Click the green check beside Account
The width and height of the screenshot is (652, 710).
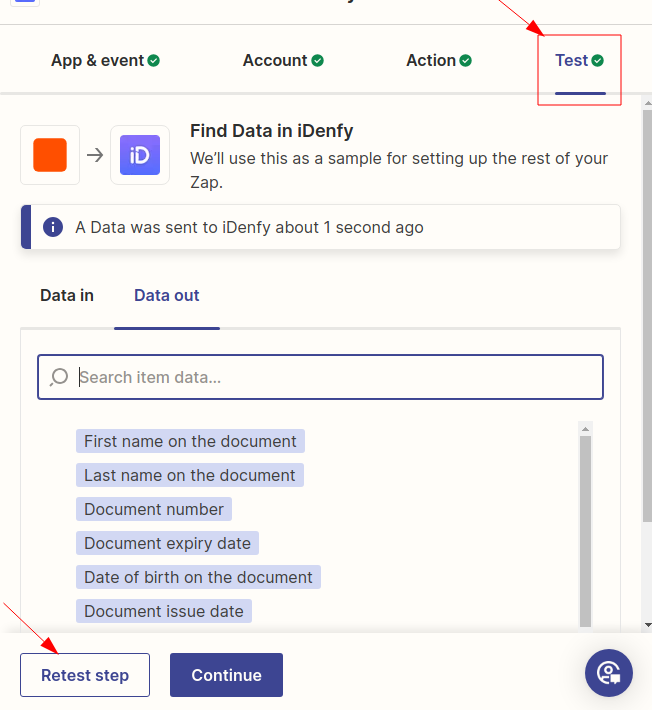pyautogui.click(x=317, y=60)
